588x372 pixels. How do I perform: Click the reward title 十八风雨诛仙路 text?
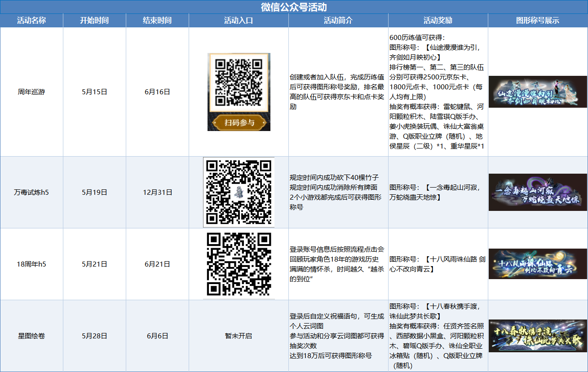[438, 264]
